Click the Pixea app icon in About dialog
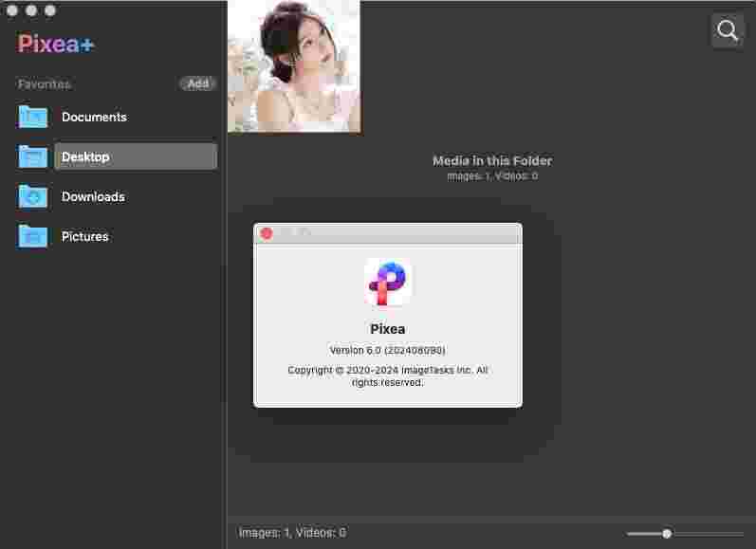756x549 pixels. pos(388,282)
